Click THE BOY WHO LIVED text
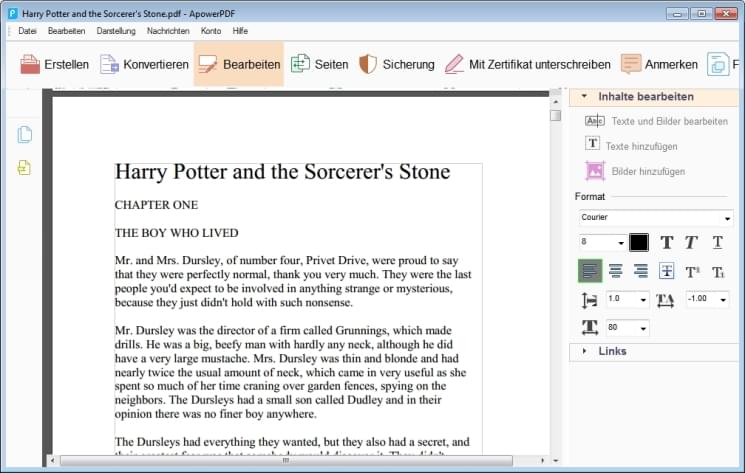The width and height of the screenshot is (745, 473). [176, 233]
